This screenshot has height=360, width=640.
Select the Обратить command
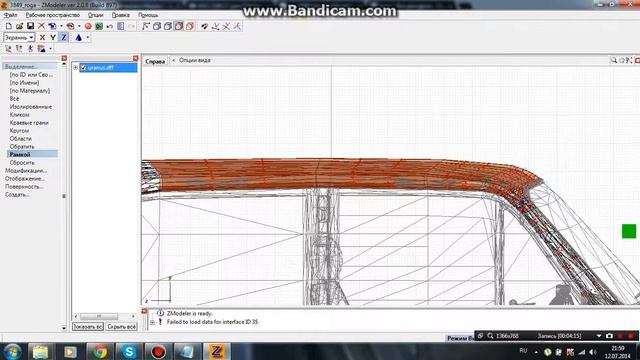pyautogui.click(x=22, y=147)
